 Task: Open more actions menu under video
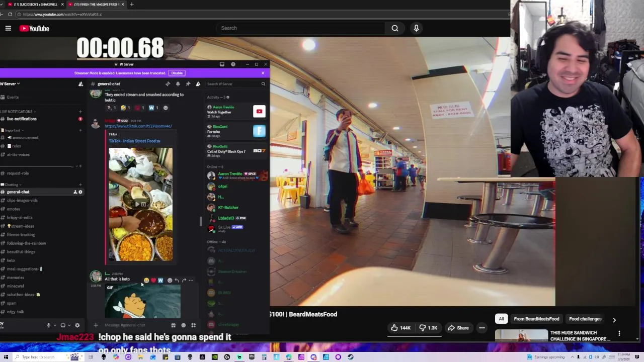point(481,328)
